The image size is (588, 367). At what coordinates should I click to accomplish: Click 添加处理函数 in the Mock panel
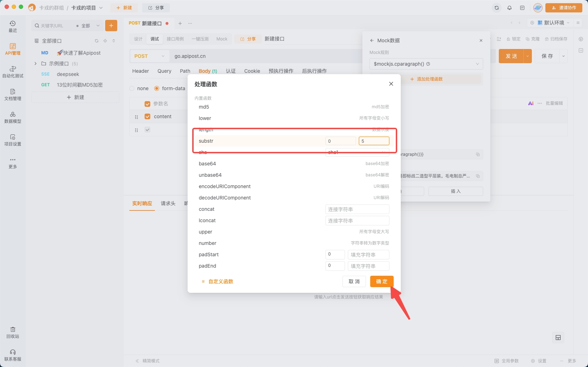click(426, 79)
